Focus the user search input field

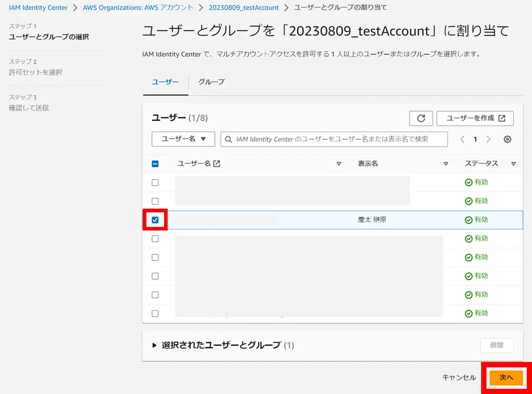click(334, 139)
